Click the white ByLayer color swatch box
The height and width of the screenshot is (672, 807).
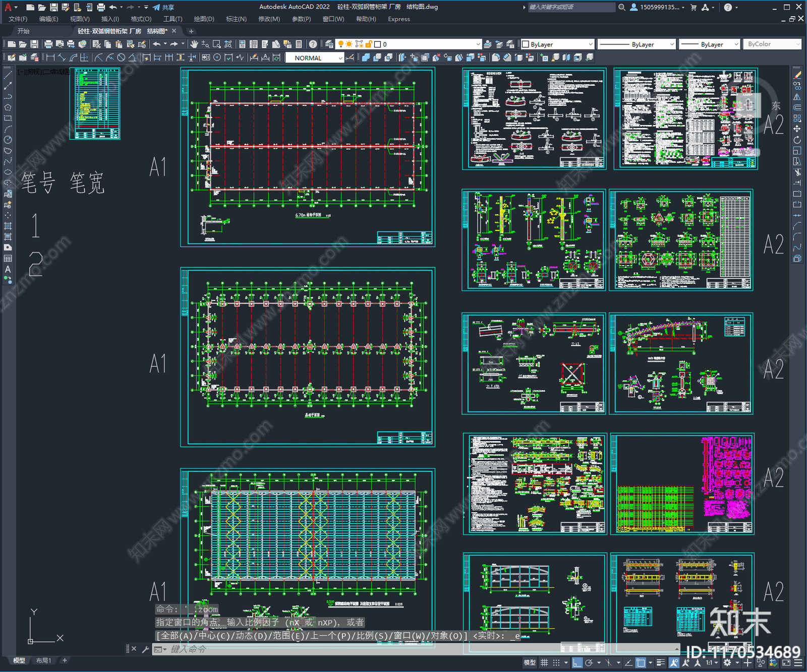click(525, 44)
